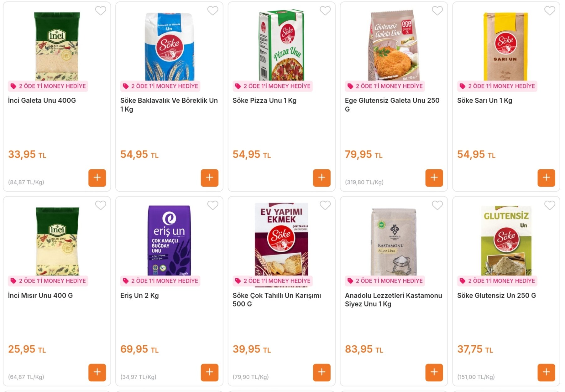Favorite Söke Baklavalık Ve Böreklik Un with heart
Image resolution: width=565 pixels, height=392 pixels.
[213, 11]
